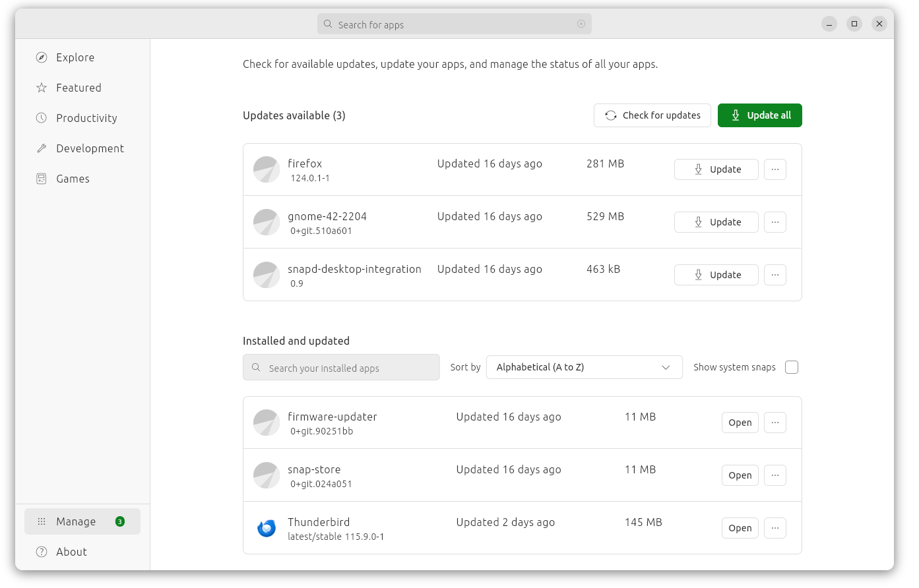Enable the Show system snaps checkbox
919x588 pixels.
[x=792, y=367]
